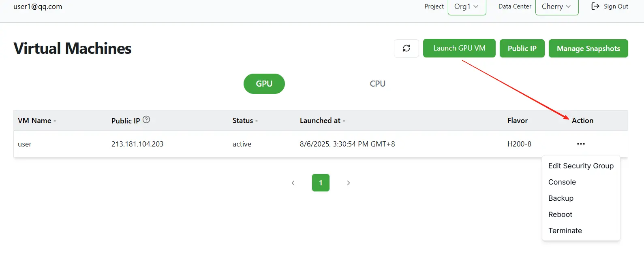Click the green Public IP button
Image resolution: width=644 pixels, height=259 pixels.
522,49
